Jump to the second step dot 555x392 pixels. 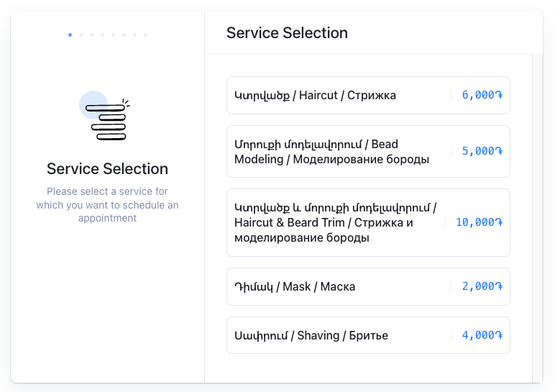click(x=81, y=35)
